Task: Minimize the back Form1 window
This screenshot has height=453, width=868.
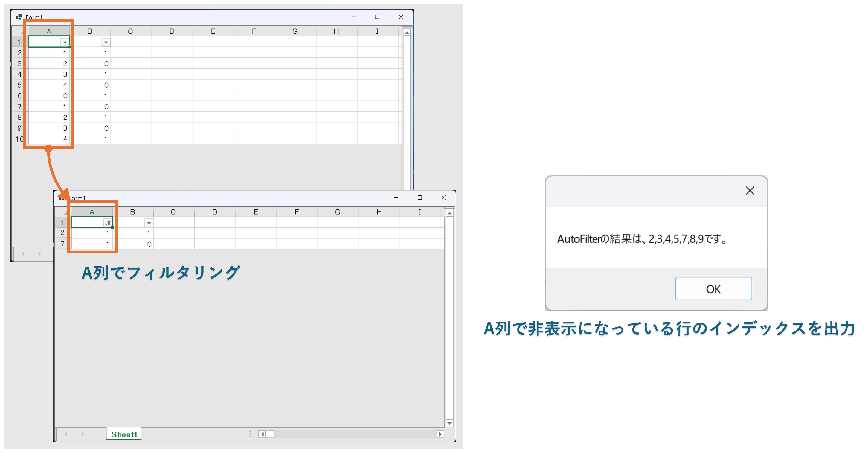Action: pyautogui.click(x=353, y=17)
